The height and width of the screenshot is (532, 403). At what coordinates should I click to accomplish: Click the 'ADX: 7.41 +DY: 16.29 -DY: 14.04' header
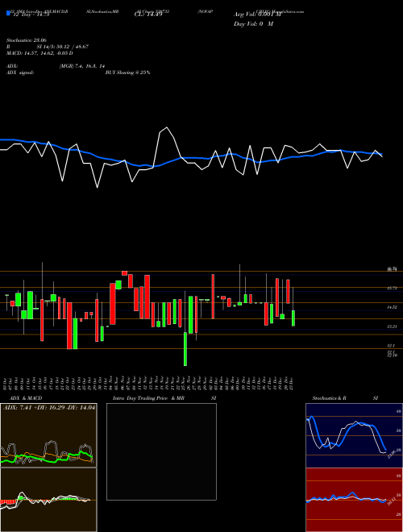coord(49,407)
